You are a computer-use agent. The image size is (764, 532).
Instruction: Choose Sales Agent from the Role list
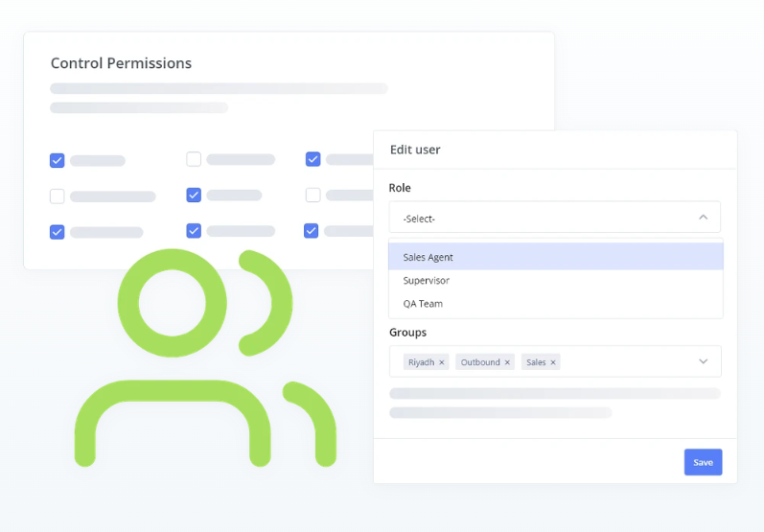coord(555,257)
